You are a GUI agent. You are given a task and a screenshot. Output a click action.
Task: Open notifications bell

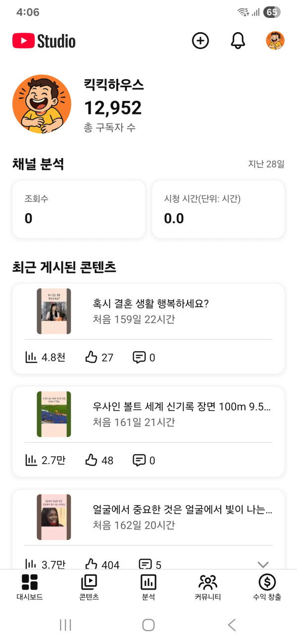pos(238,41)
